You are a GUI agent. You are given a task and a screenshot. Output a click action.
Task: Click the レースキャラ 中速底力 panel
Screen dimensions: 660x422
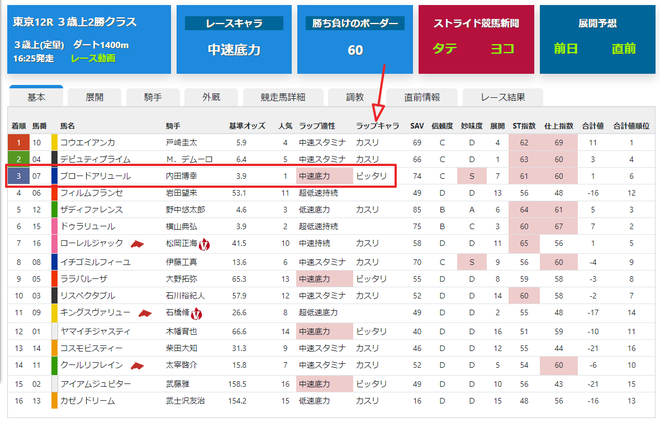tap(234, 40)
